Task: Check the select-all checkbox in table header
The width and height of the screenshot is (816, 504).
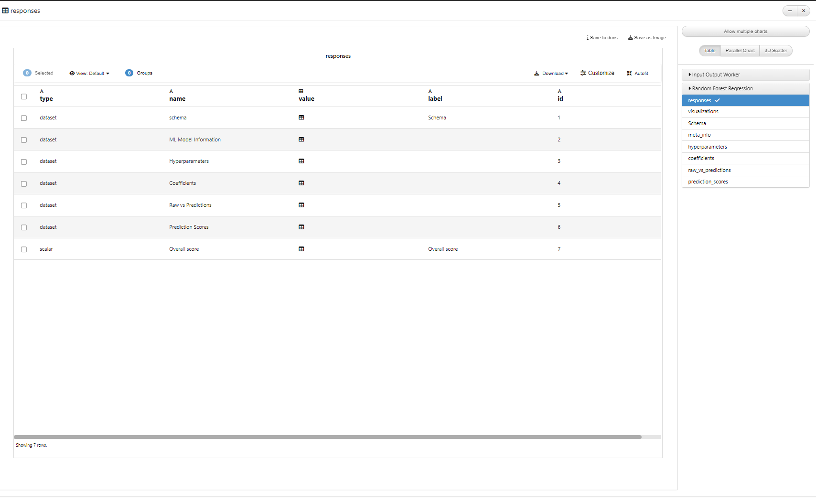Action: click(24, 97)
